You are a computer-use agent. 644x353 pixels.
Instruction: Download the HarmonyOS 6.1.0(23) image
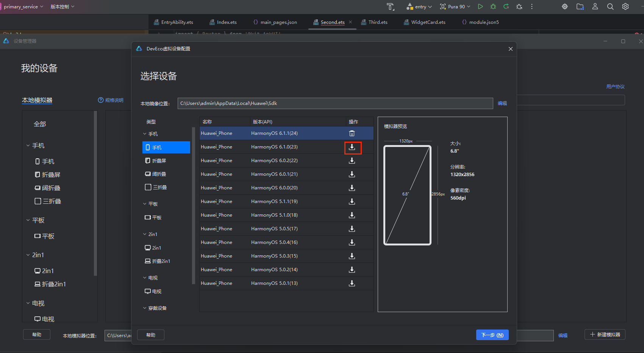(x=352, y=147)
